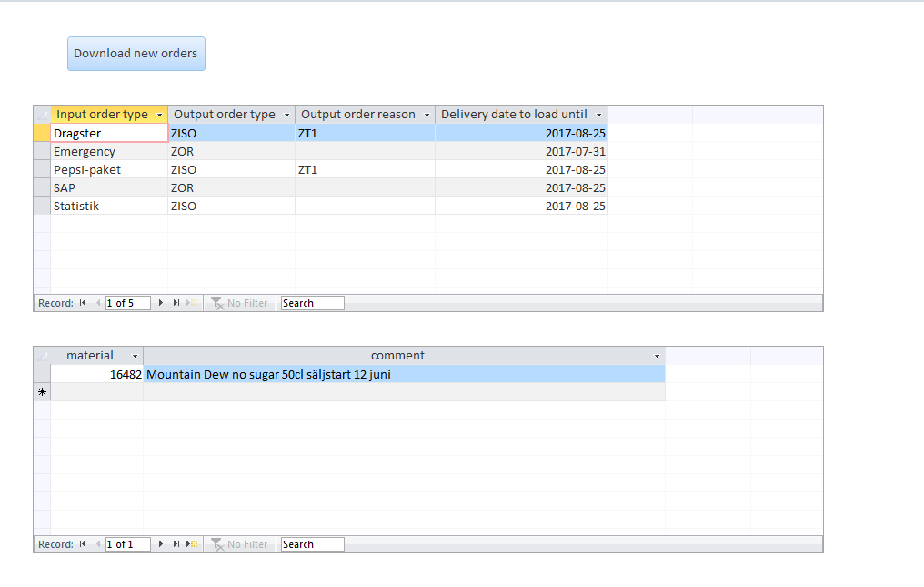Expand Output order reason column dropdown
Image resolution: width=924 pixels, height=587 pixels.
[427, 115]
